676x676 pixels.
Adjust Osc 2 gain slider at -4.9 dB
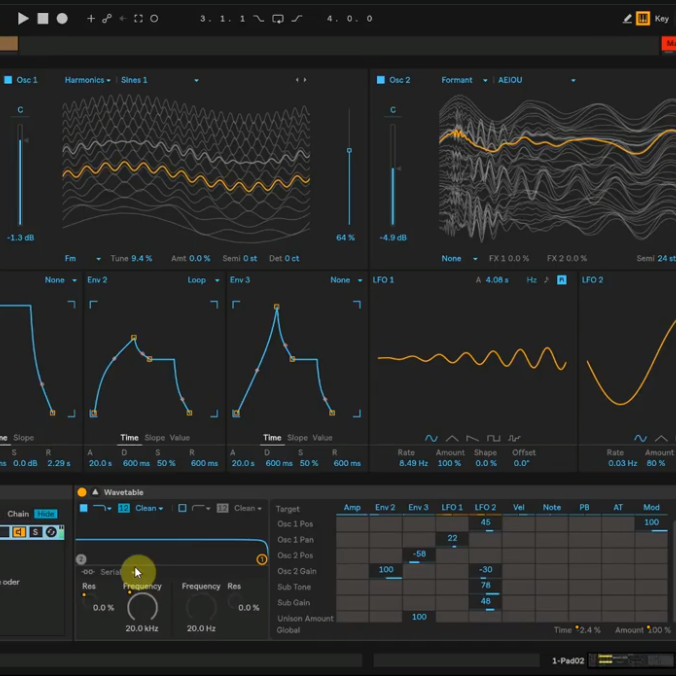click(x=393, y=175)
